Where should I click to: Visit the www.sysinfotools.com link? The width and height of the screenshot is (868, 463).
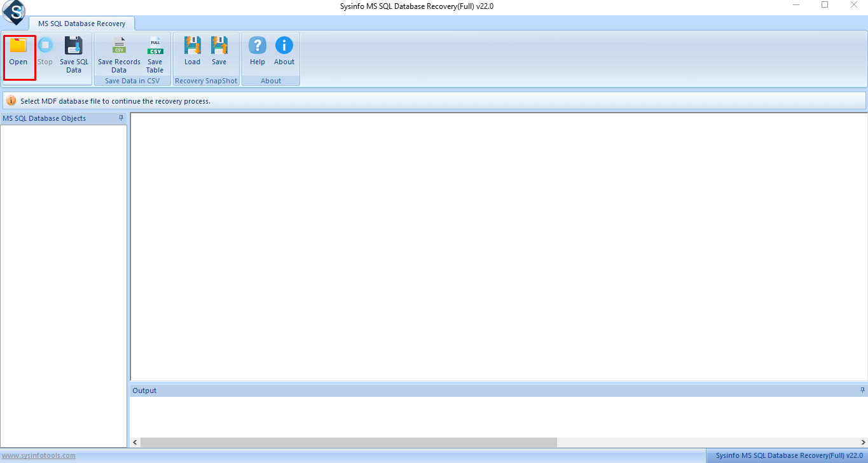point(39,455)
